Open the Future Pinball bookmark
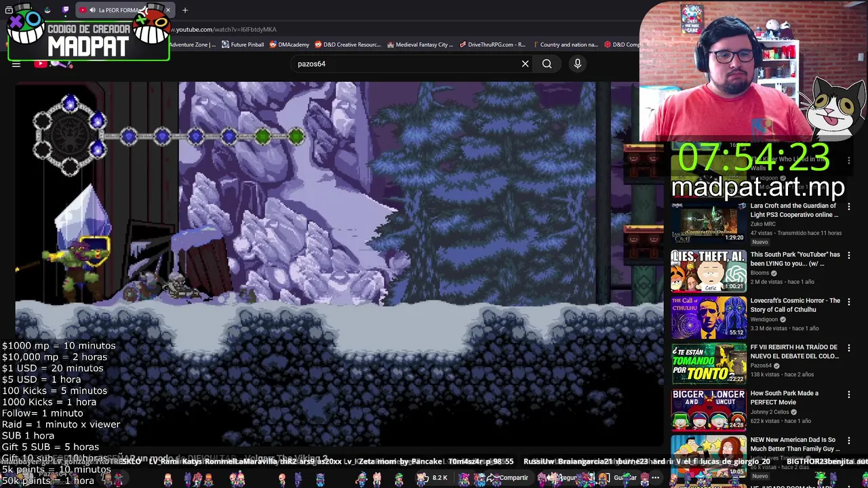 click(x=243, y=45)
